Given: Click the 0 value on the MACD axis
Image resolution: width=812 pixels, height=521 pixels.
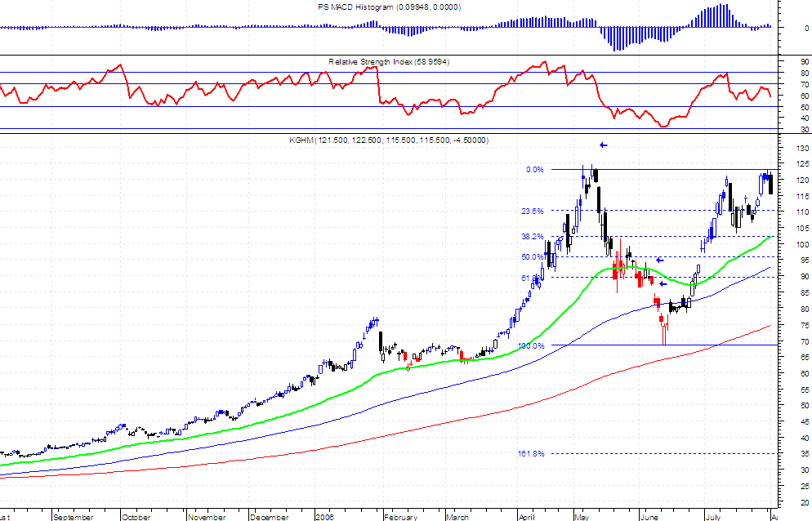Looking at the screenshot, I should tap(805, 28).
